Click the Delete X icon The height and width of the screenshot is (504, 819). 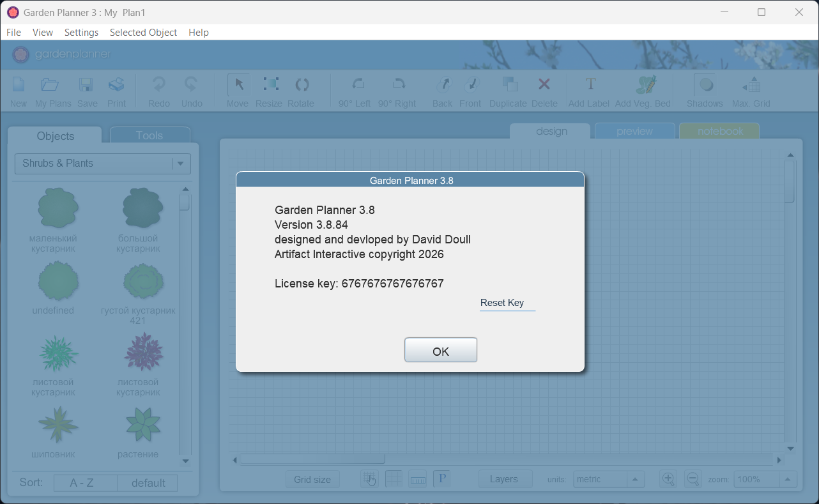click(x=544, y=84)
